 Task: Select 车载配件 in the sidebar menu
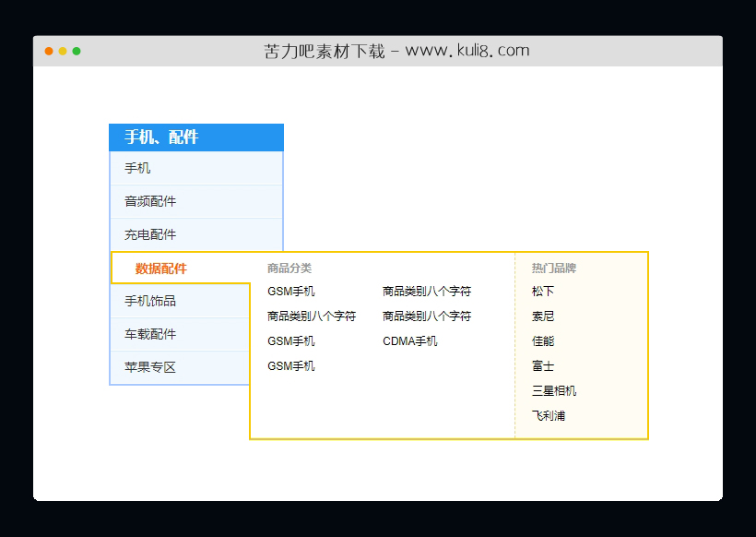[x=149, y=334]
